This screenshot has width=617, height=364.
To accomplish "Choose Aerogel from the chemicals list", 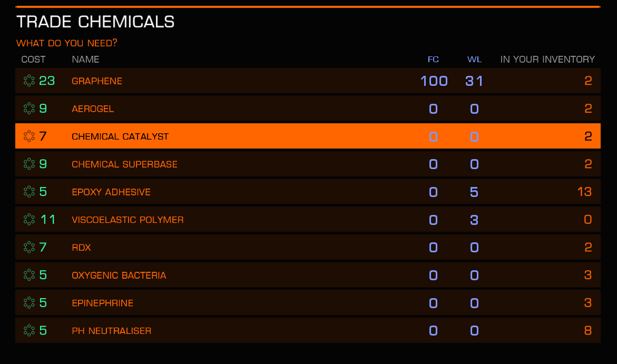I will point(308,108).
